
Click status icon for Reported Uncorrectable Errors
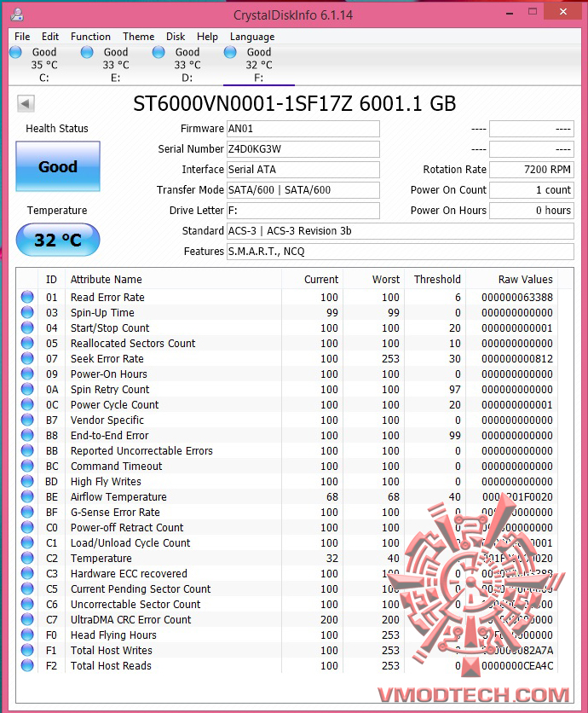click(x=27, y=450)
